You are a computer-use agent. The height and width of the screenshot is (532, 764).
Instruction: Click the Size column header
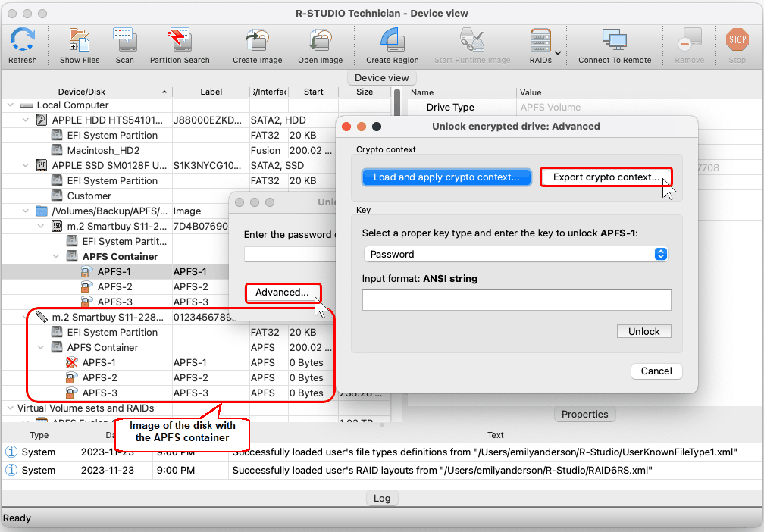(x=365, y=92)
